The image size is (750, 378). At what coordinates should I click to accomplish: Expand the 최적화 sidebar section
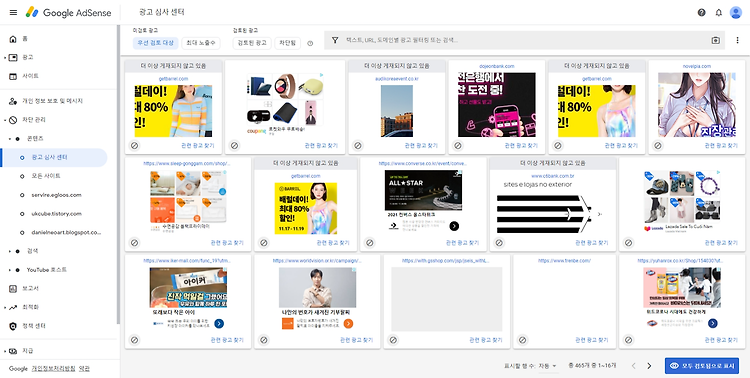5,307
